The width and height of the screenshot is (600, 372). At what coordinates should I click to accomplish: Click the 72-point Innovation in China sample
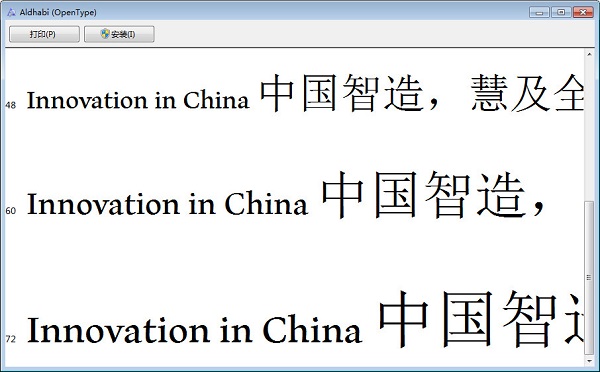194,330
